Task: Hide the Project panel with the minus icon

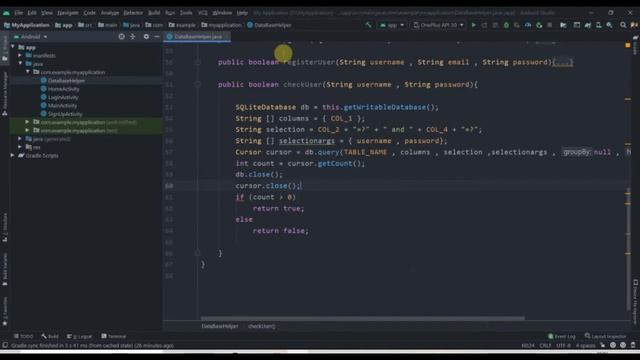Action: pos(157,37)
